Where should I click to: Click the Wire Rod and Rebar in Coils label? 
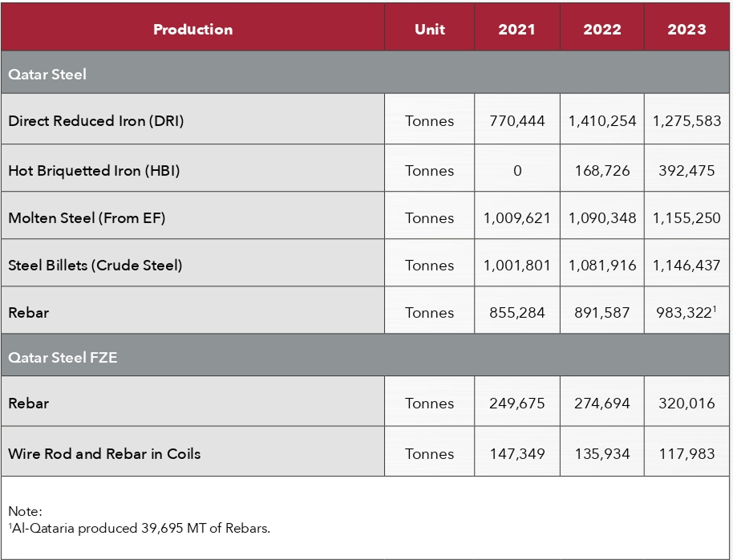[104, 454]
